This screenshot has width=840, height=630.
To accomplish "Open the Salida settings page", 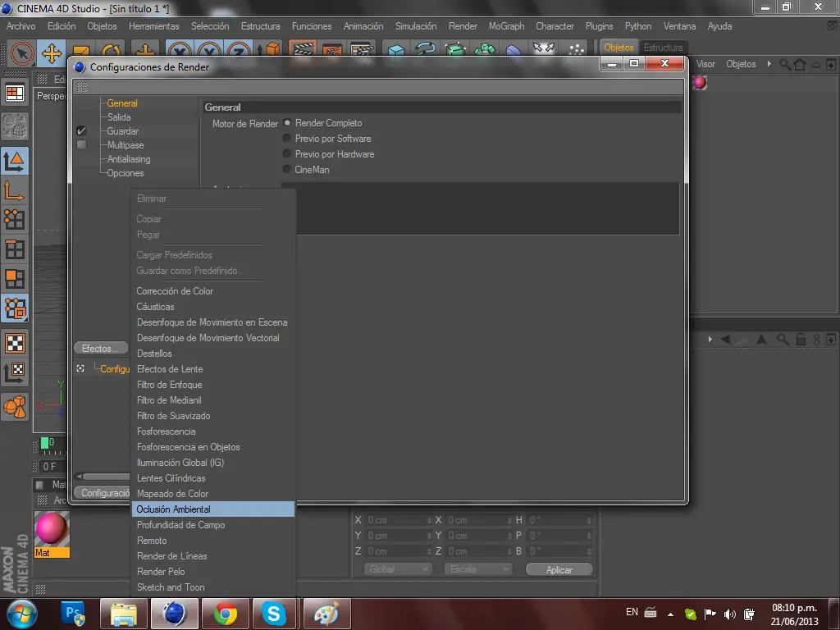I will point(119,117).
